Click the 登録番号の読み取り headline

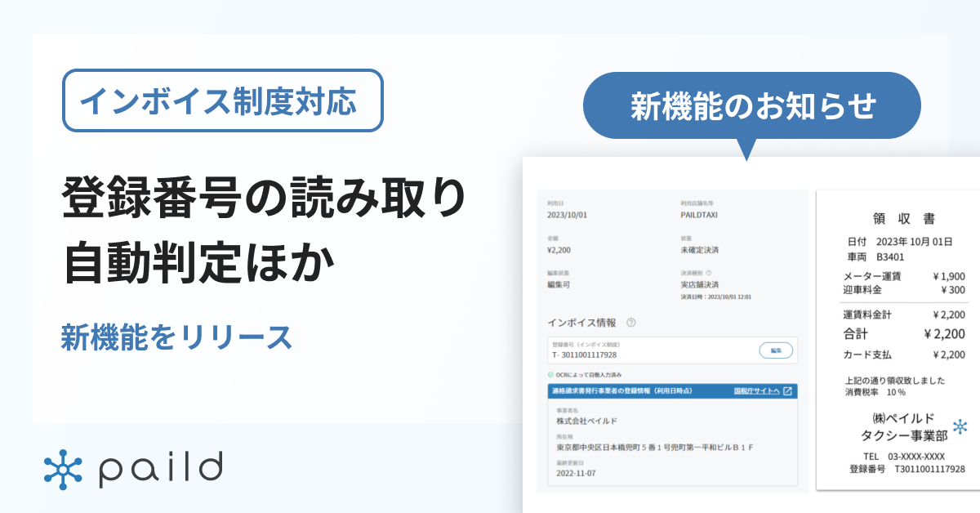tap(265, 199)
